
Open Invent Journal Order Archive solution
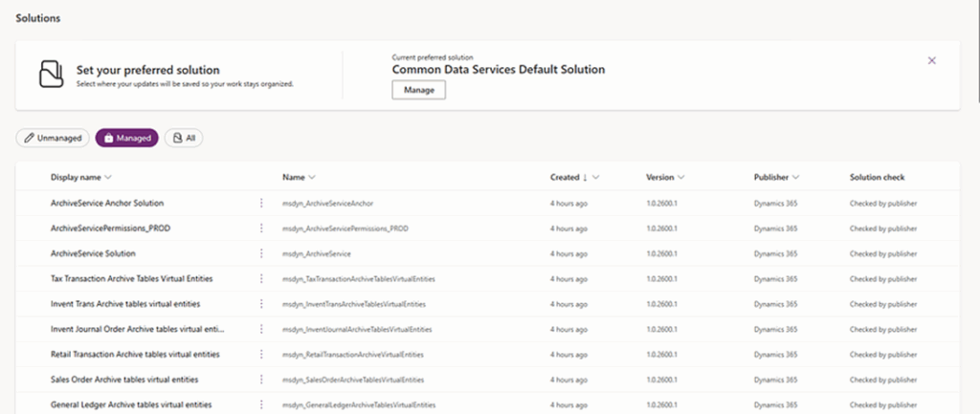[137, 329]
